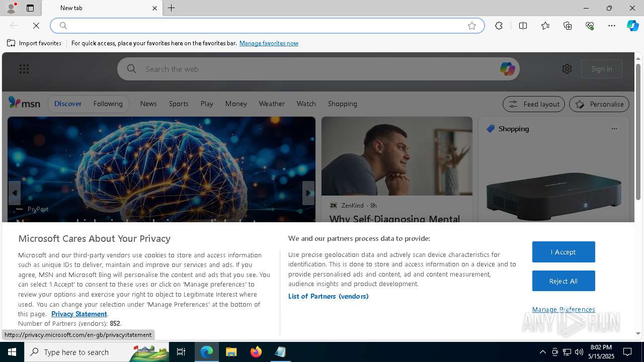644x362 pixels.
Task: Add this page to favorites star
Action: pyautogui.click(x=472, y=26)
